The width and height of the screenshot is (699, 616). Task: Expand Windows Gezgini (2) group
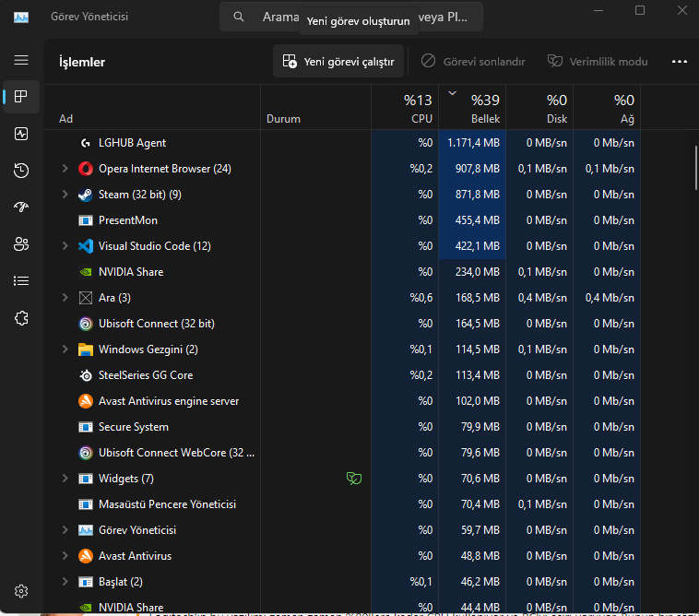tap(65, 349)
